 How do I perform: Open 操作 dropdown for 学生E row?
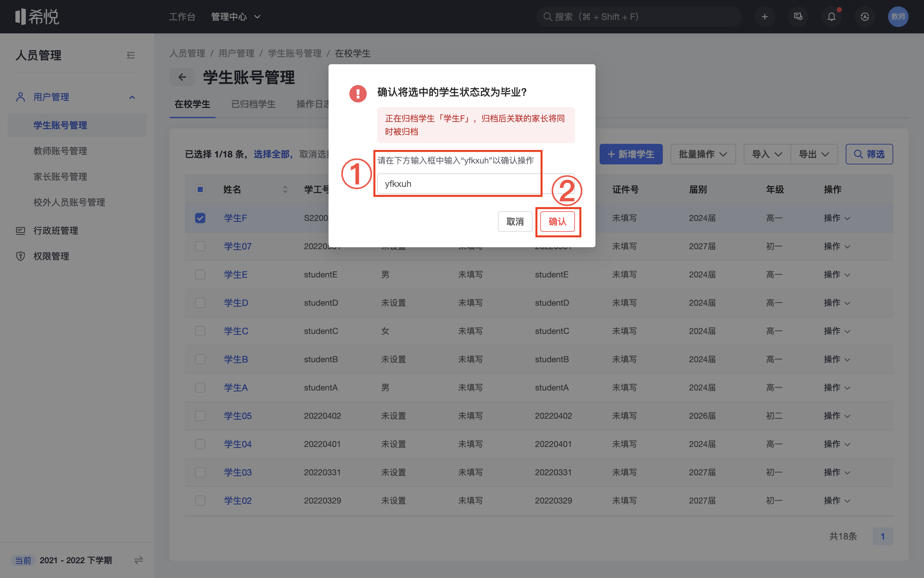[837, 275]
